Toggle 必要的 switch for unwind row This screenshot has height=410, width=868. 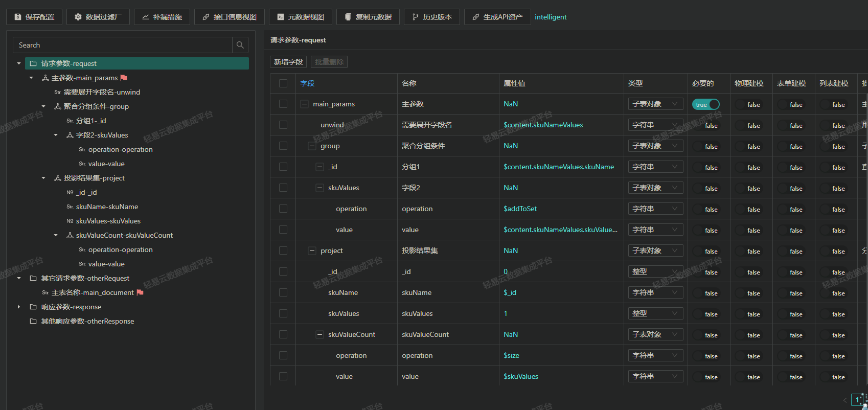[x=706, y=125]
